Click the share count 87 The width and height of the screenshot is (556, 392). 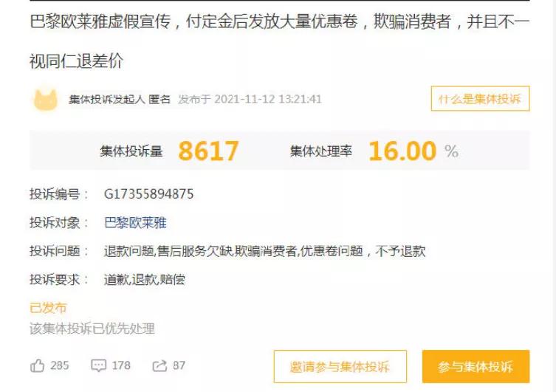pos(179,365)
